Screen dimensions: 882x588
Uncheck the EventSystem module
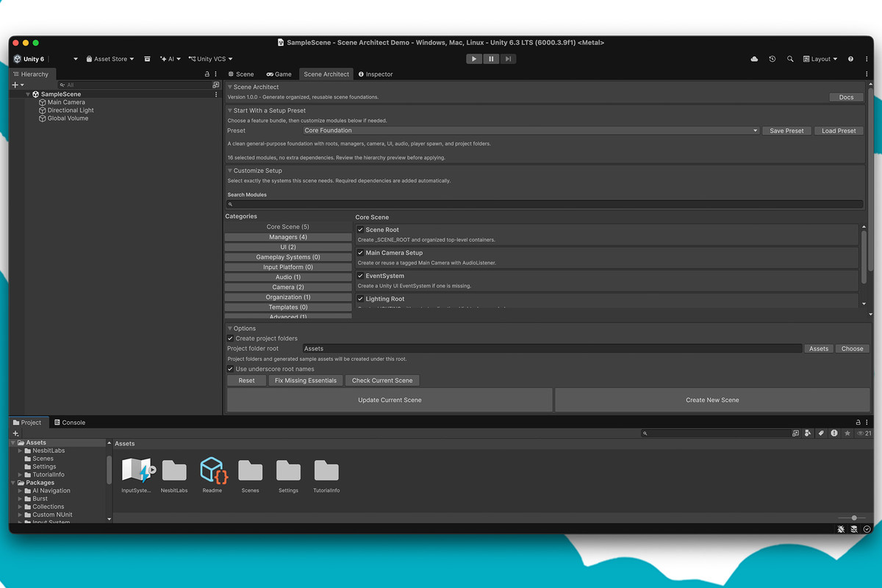361,276
